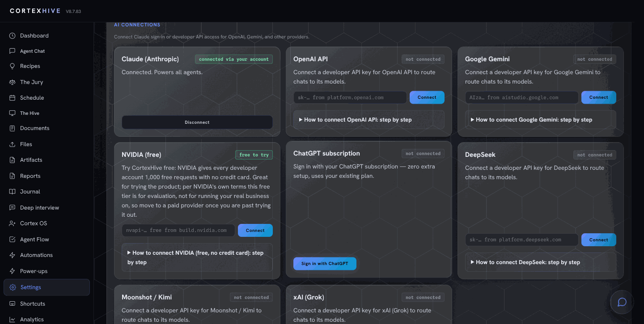Viewport: 644px width, 324px height.
Task: Select Analytics in the sidebar
Action: pyautogui.click(x=47, y=320)
